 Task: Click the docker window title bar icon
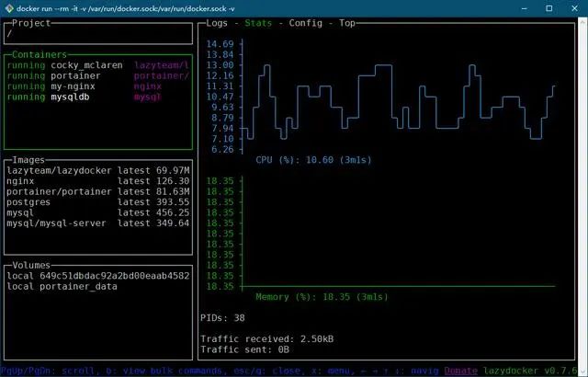coord(9,8)
